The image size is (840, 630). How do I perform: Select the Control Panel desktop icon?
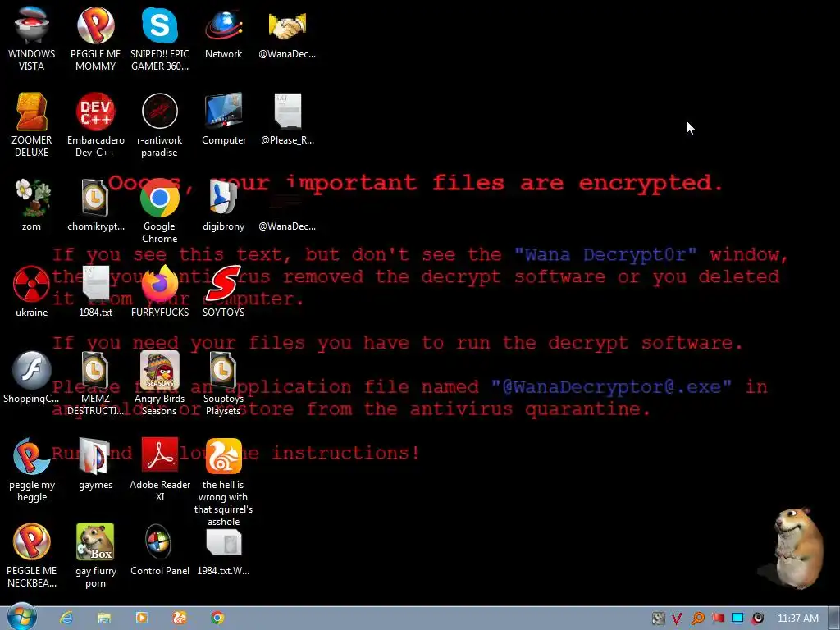pos(160,550)
